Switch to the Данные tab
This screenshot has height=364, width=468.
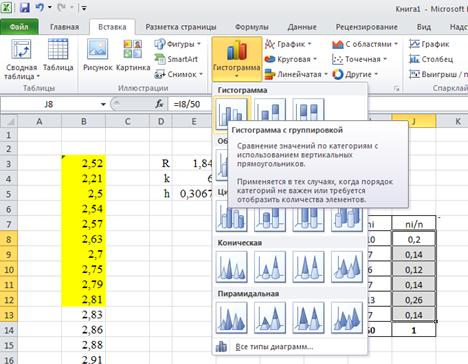(x=302, y=27)
